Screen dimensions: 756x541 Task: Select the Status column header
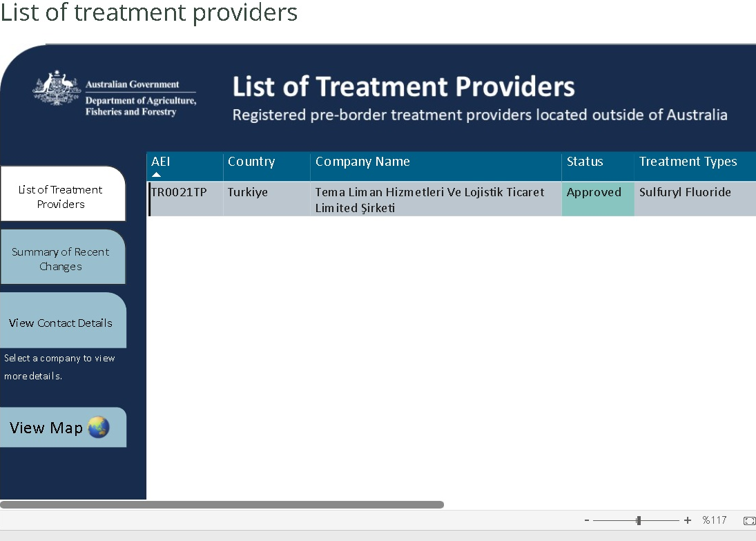585,162
